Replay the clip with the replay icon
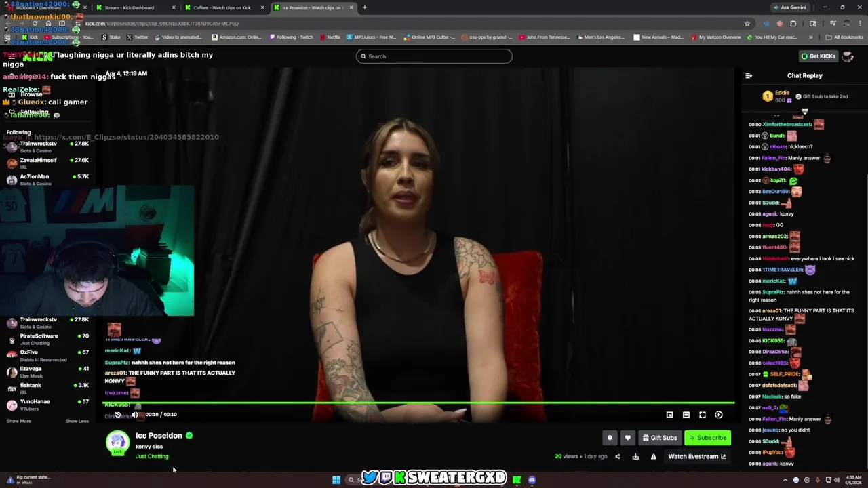 tap(117, 415)
